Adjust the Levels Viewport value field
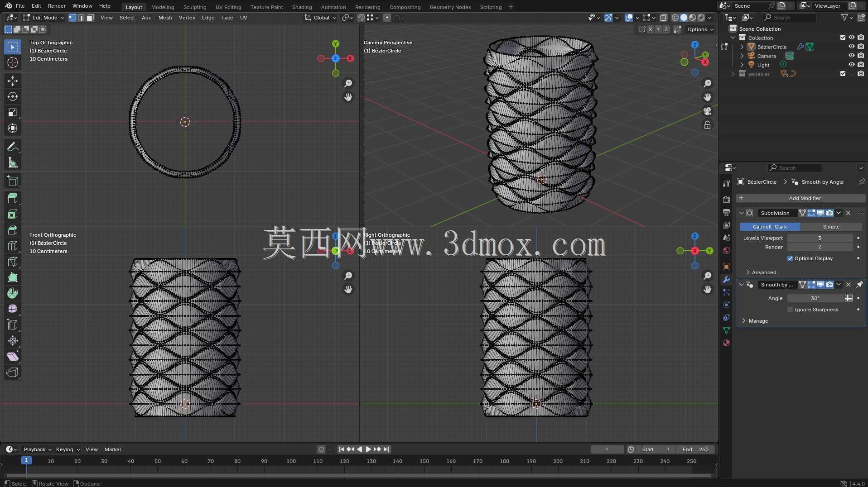This screenshot has height=487, width=868. (820, 238)
